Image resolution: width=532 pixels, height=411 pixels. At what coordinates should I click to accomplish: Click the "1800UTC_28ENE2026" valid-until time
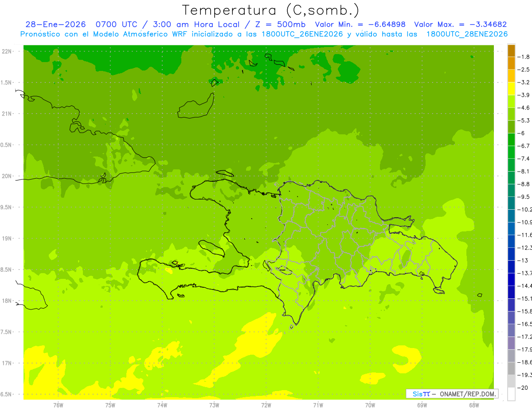[x=467, y=34]
